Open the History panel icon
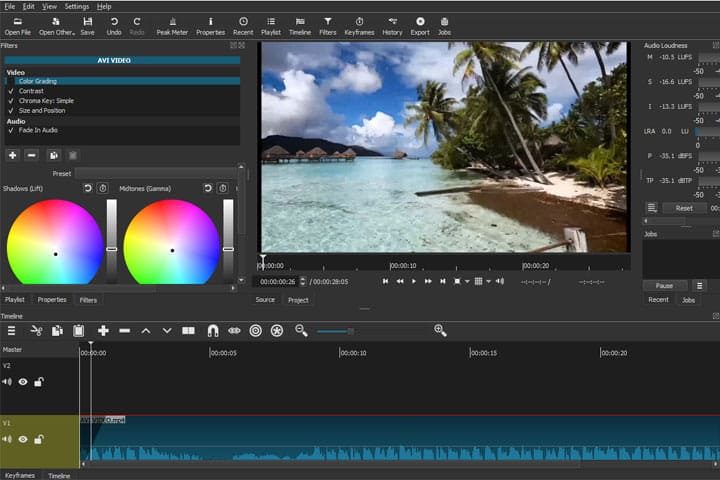720x480 pixels. point(392,26)
